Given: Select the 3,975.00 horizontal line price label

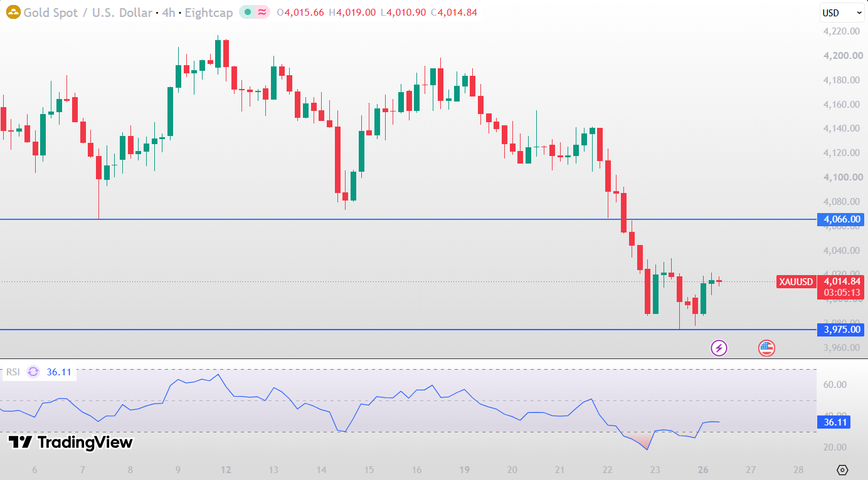Looking at the screenshot, I should (x=841, y=330).
